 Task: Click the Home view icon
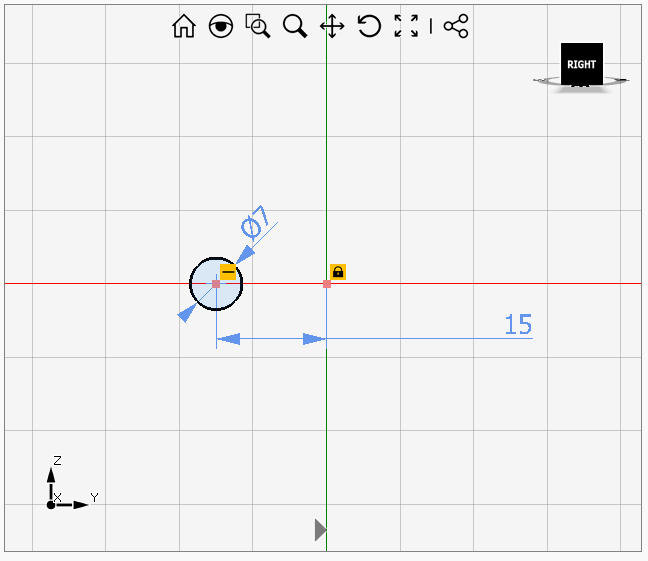pos(184,27)
